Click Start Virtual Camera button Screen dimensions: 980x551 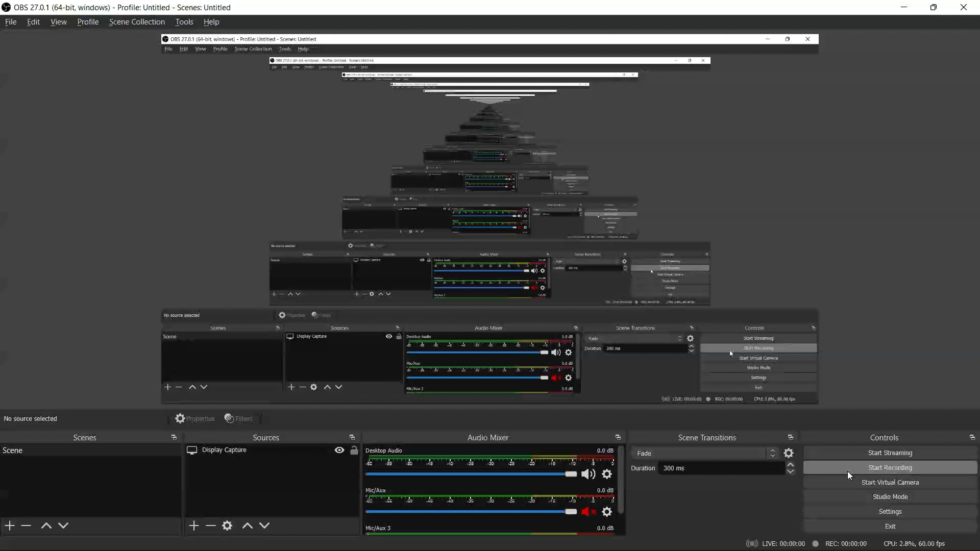tap(890, 483)
